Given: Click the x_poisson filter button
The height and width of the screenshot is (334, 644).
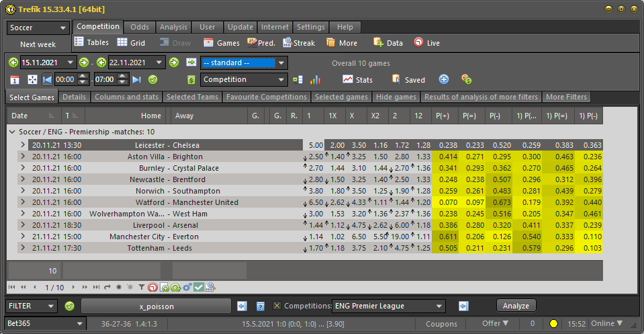Looking at the screenshot, I should click(156, 306).
